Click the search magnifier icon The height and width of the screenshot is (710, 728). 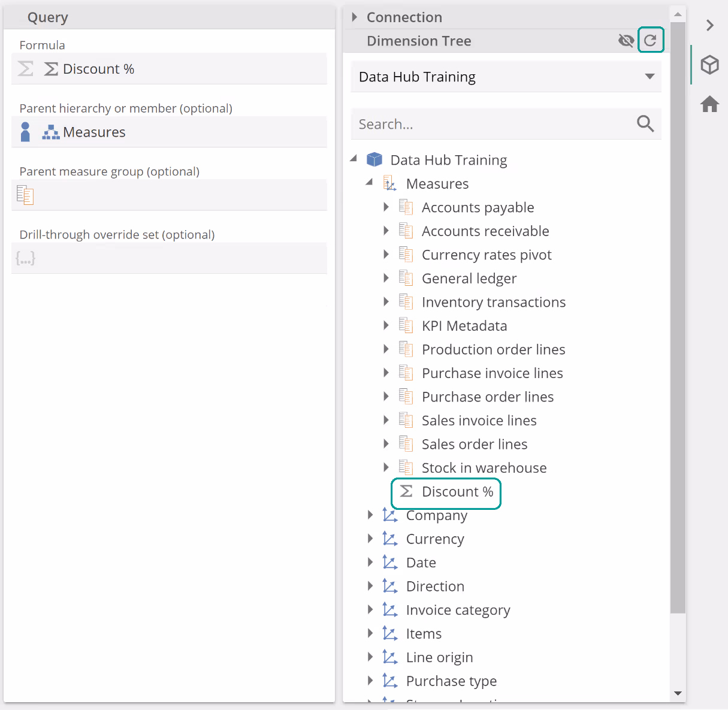pos(645,124)
